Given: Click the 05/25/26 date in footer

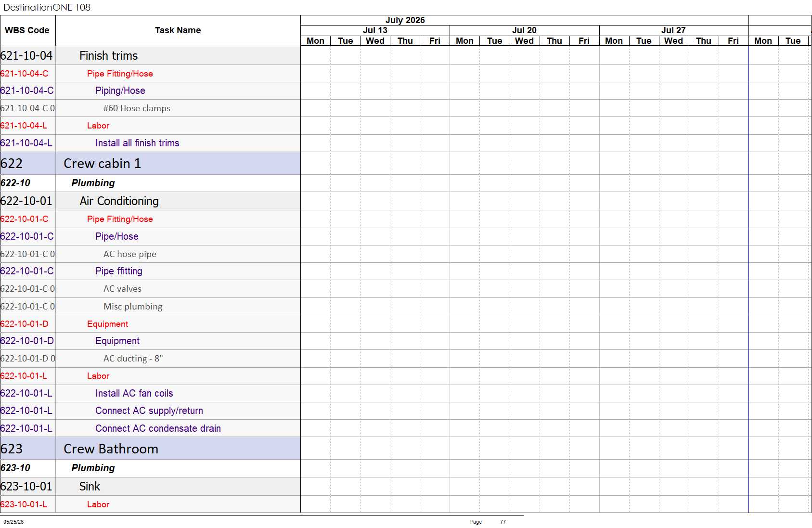Looking at the screenshot, I should tap(13, 522).
